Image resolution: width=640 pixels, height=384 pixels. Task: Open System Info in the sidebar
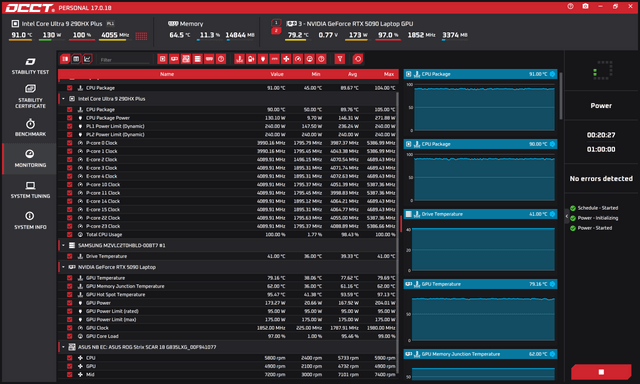(30, 220)
